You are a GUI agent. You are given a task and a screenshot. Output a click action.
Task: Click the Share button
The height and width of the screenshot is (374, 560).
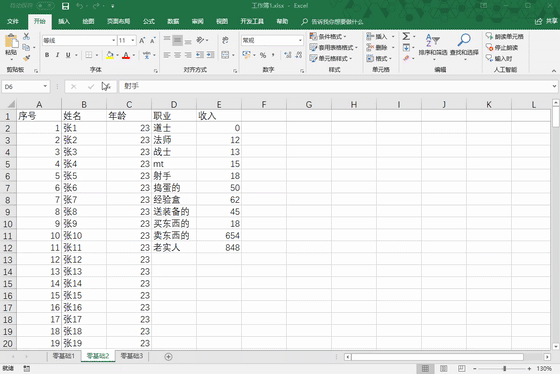pyautogui.click(x=546, y=21)
